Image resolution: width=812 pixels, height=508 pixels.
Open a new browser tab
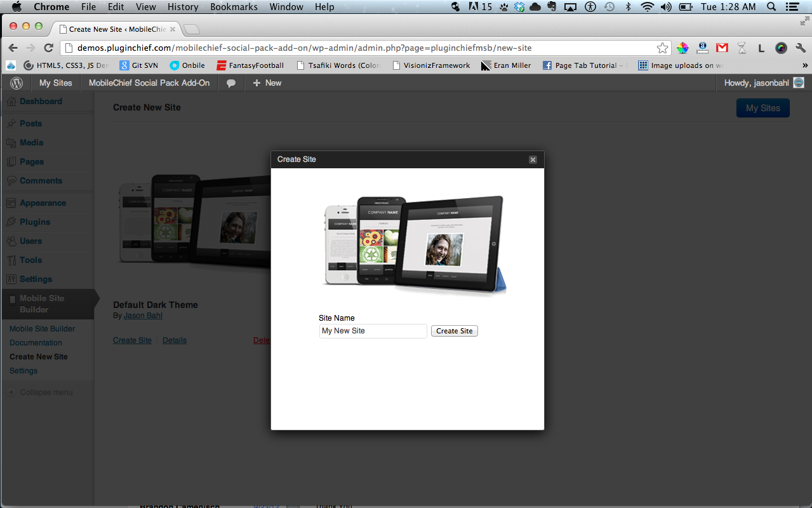pos(192,29)
